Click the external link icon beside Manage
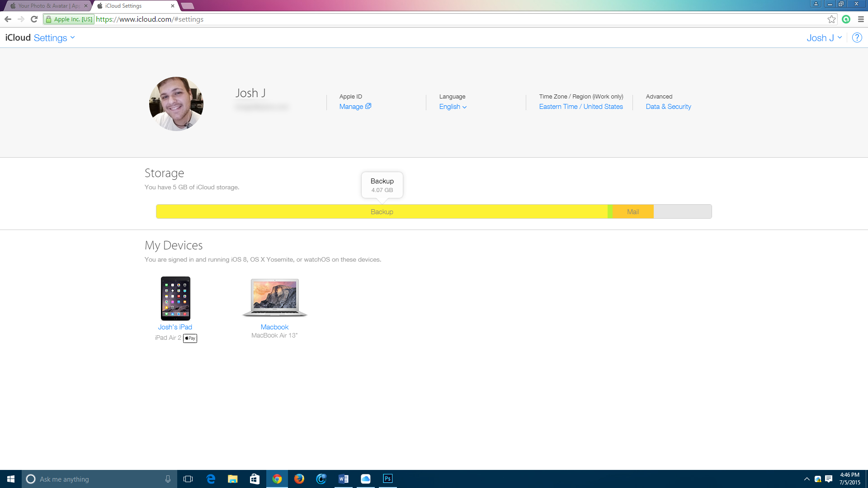Screen dimensions: 868x488 tap(368, 106)
